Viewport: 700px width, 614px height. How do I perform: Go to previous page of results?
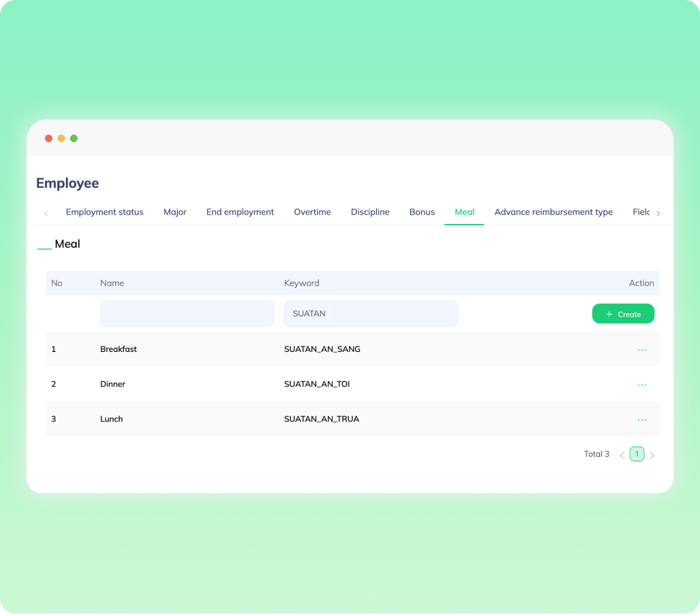tap(622, 455)
